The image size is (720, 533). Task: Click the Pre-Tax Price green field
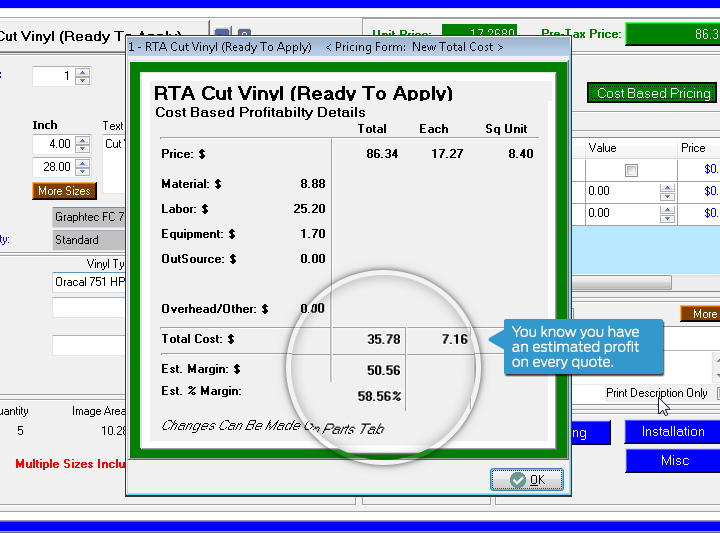pos(673,34)
